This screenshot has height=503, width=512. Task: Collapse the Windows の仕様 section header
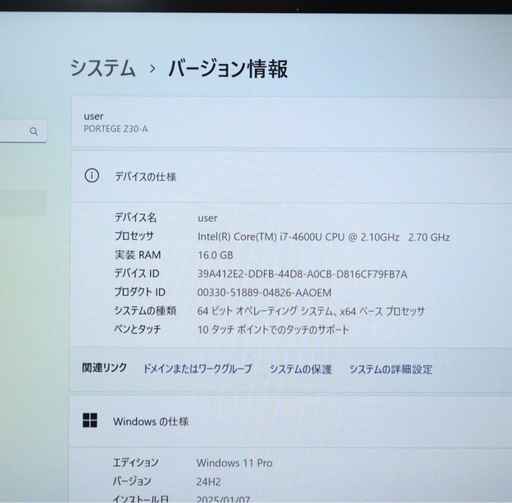[x=291, y=421]
